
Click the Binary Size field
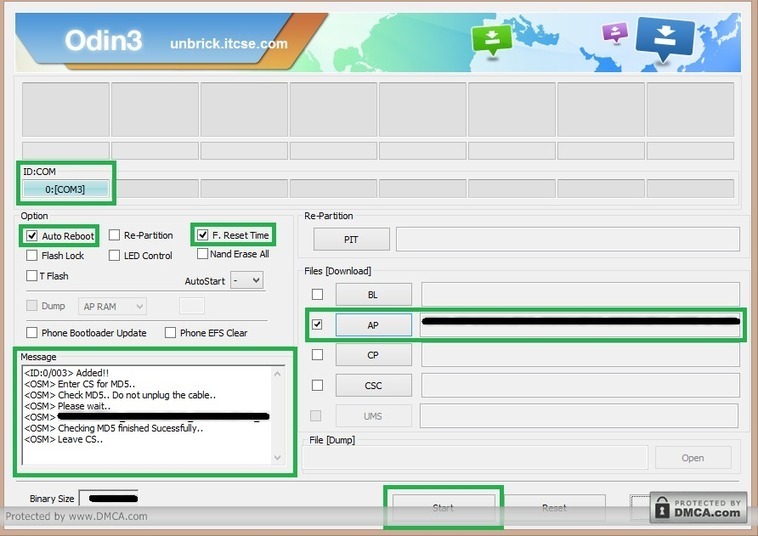click(x=109, y=498)
